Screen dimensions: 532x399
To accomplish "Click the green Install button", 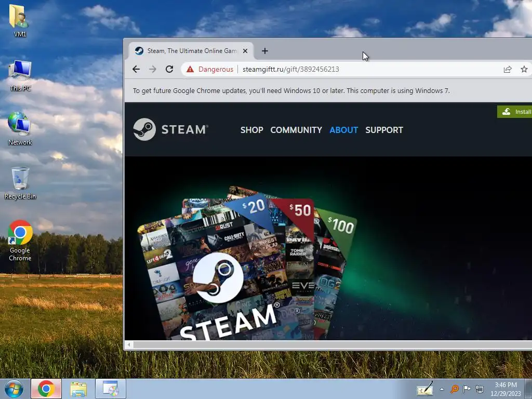I will pos(514,112).
